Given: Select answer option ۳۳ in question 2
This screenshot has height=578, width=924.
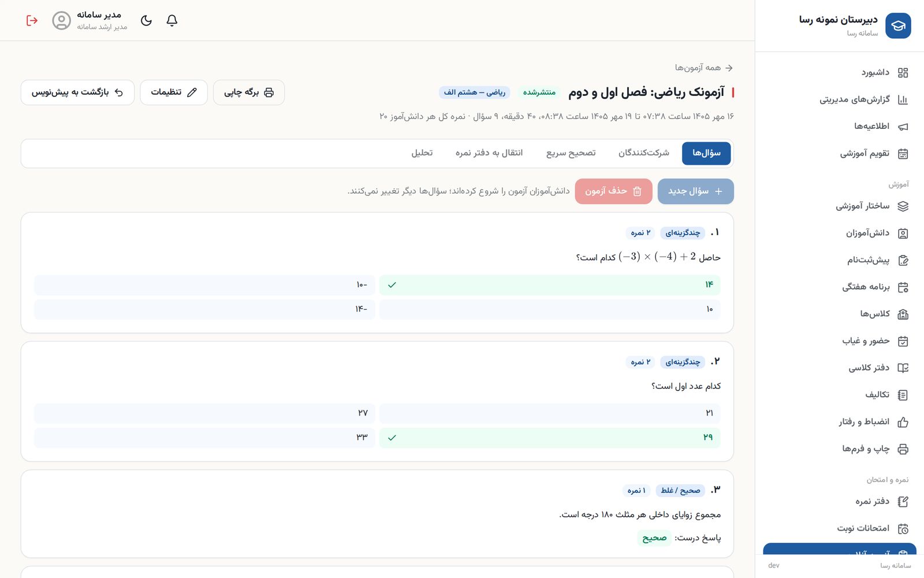Looking at the screenshot, I should coord(204,438).
